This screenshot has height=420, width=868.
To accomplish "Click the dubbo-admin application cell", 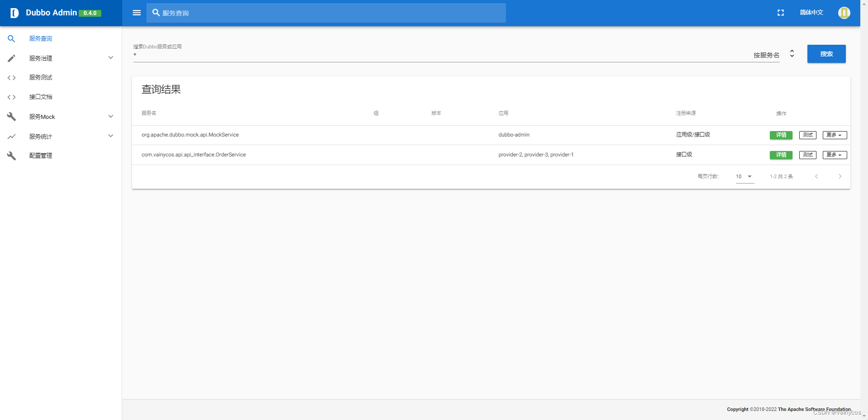I will point(514,135).
